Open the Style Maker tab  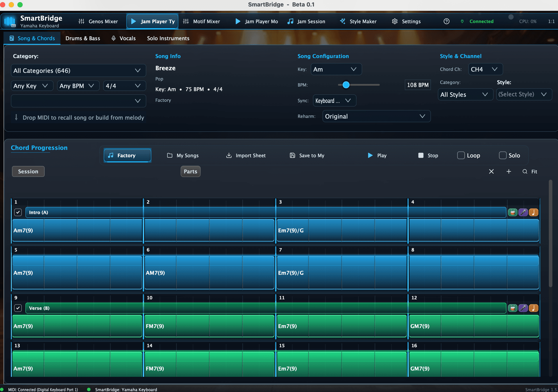[358, 21]
